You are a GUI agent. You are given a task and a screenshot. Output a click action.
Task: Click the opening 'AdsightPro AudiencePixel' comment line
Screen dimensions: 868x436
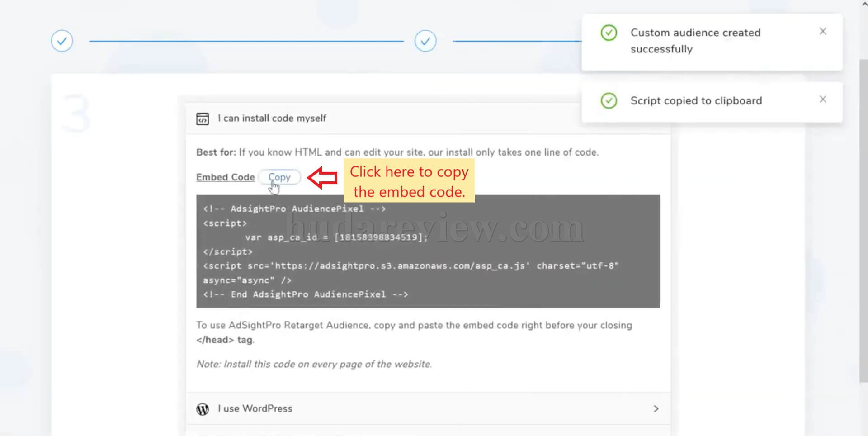click(x=294, y=209)
